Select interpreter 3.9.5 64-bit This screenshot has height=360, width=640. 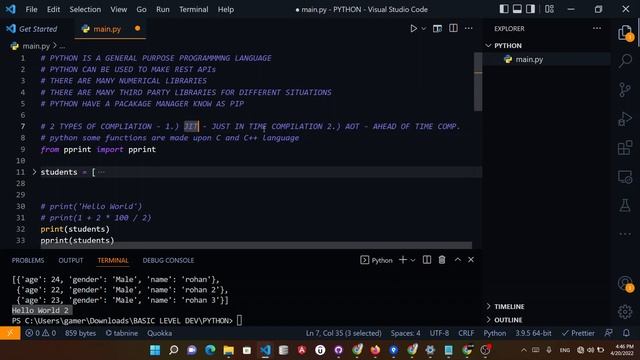533,333
